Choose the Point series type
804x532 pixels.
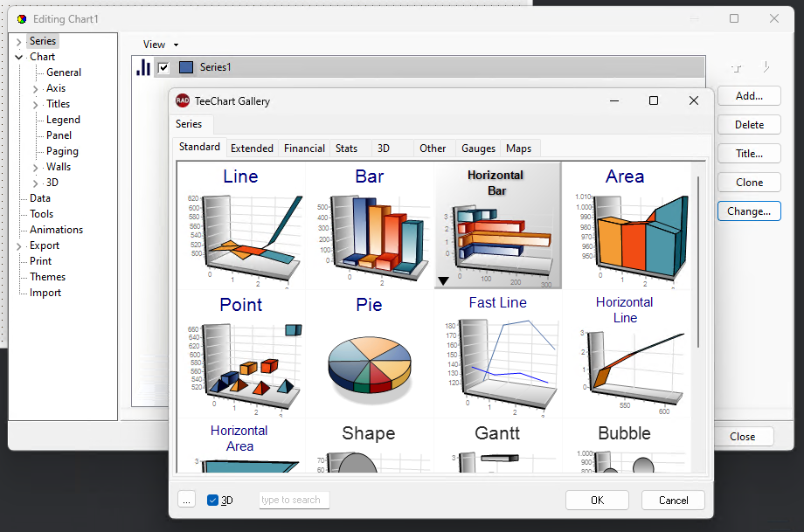coord(241,354)
